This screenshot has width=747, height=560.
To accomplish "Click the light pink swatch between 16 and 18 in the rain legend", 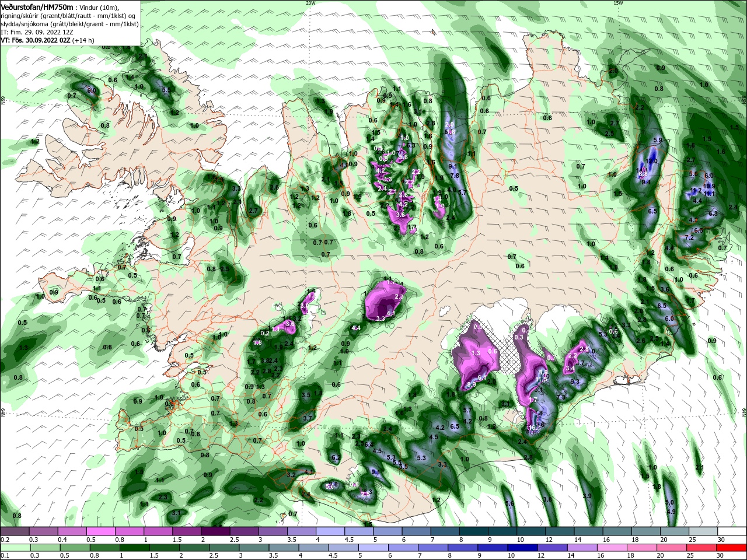I will click(x=612, y=548).
